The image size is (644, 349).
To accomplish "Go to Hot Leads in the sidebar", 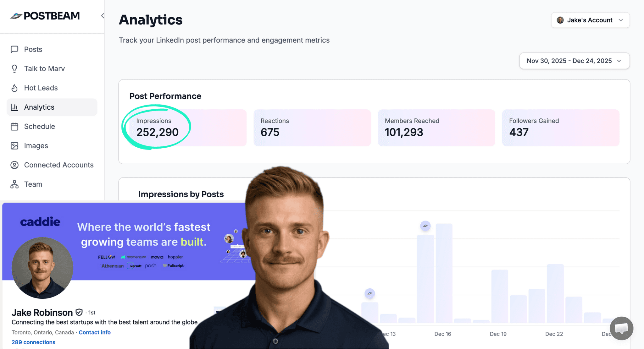I will click(x=41, y=88).
